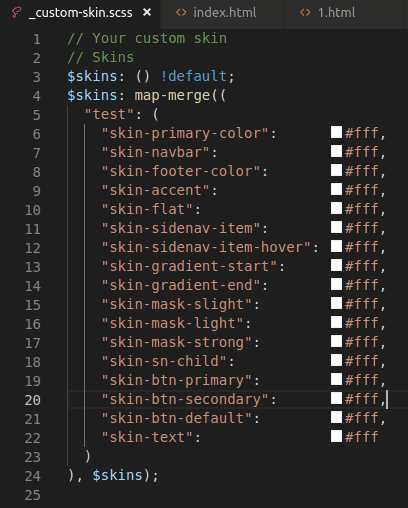Close the _custom-skin.scss tab
Screen dimensions: 408x508
tap(147, 13)
